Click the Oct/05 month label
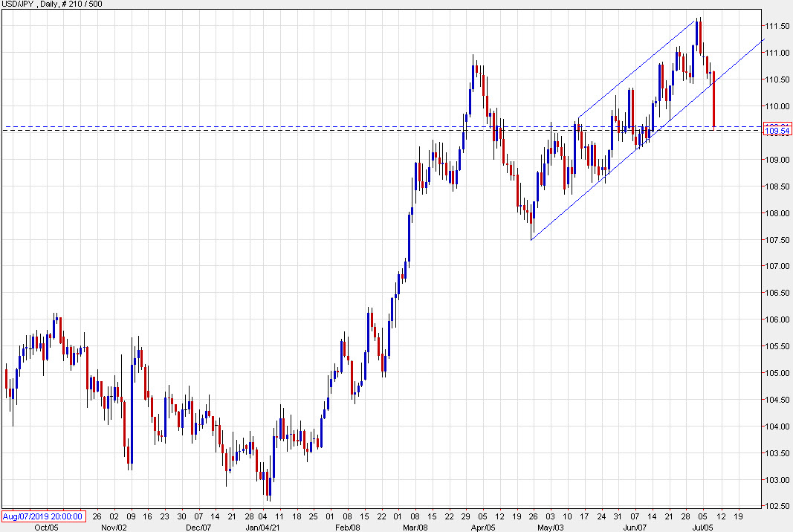The image size is (793, 532). [x=46, y=528]
